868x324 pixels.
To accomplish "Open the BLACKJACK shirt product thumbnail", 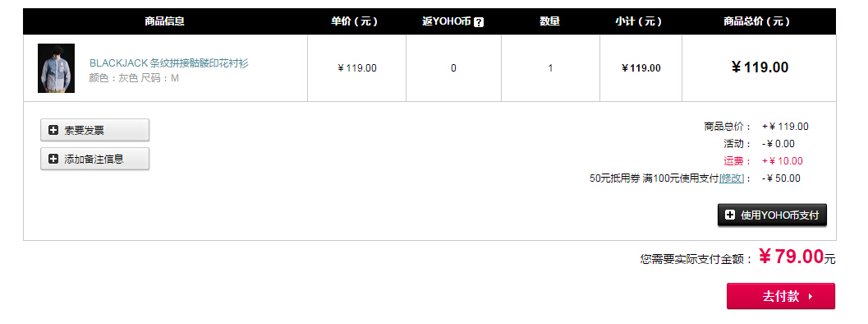I will (56, 68).
